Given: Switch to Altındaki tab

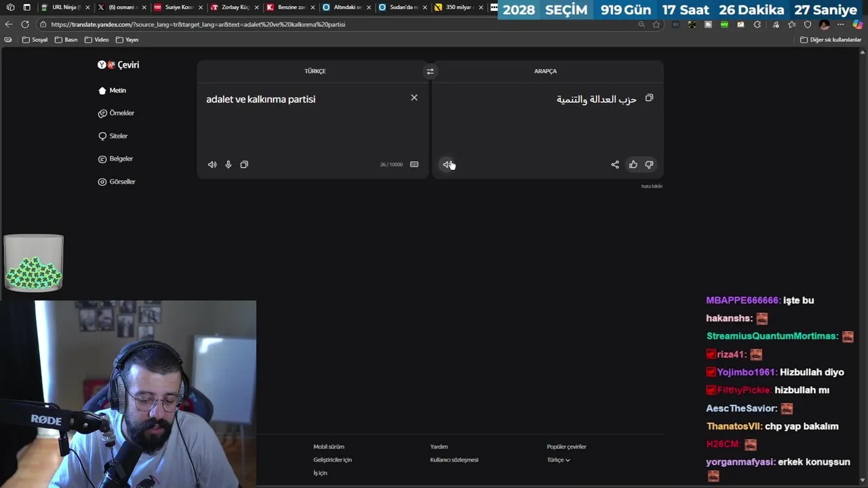Looking at the screenshot, I should pyautogui.click(x=347, y=7).
